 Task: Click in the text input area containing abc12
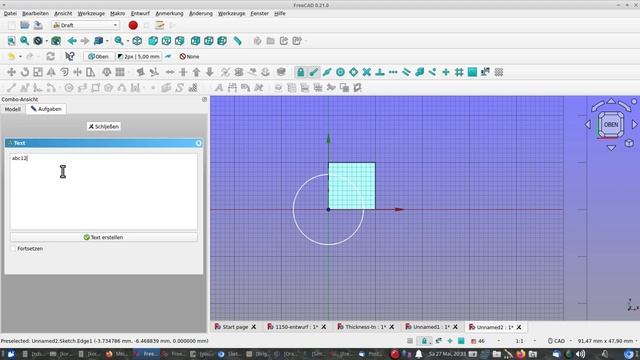104,191
